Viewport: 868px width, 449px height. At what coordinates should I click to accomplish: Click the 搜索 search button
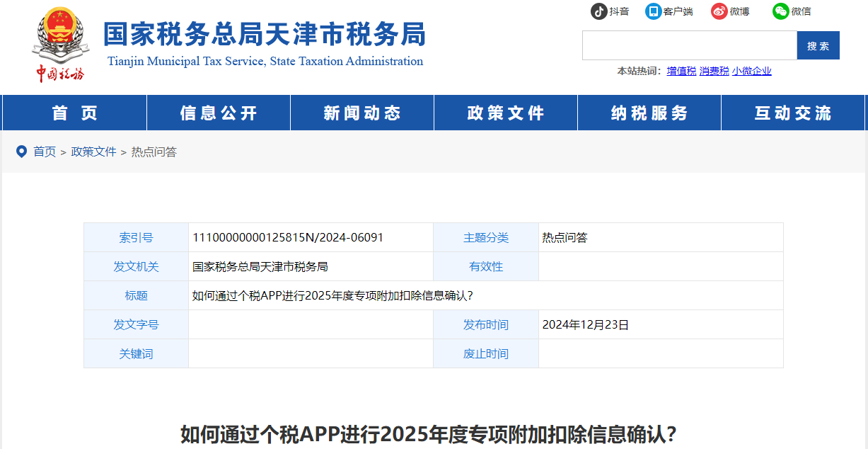(x=818, y=45)
